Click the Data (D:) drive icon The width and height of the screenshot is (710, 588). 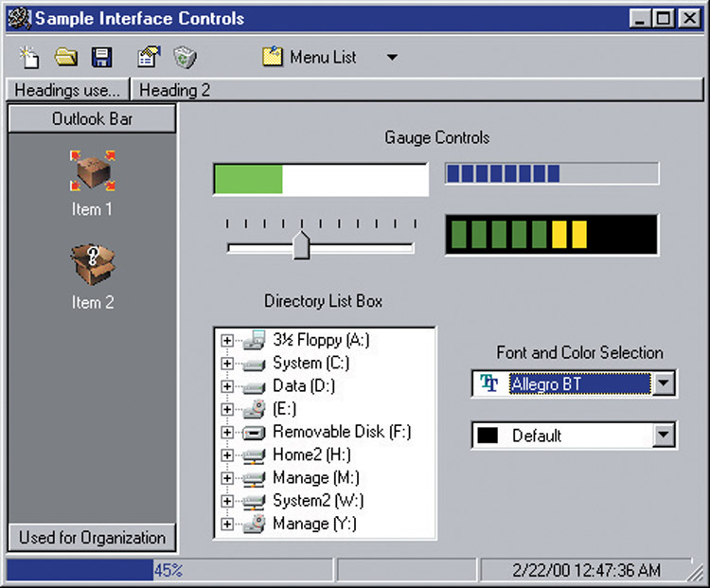(x=254, y=387)
